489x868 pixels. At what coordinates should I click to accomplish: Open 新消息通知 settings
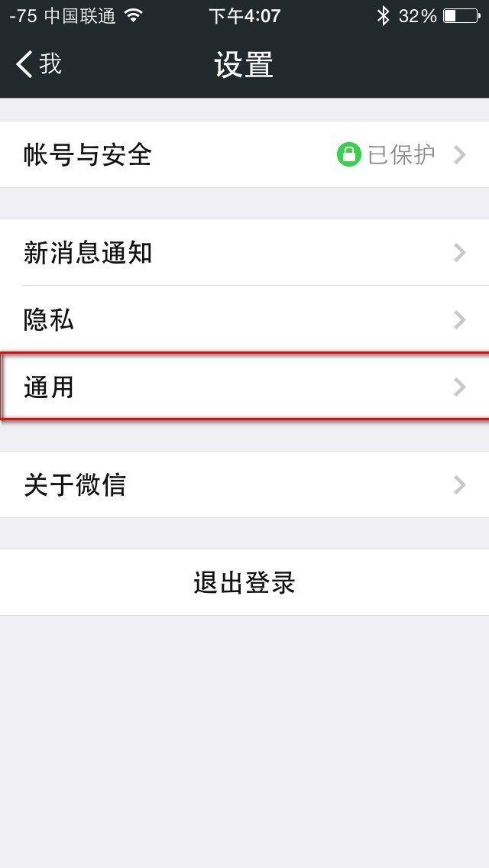click(x=244, y=252)
